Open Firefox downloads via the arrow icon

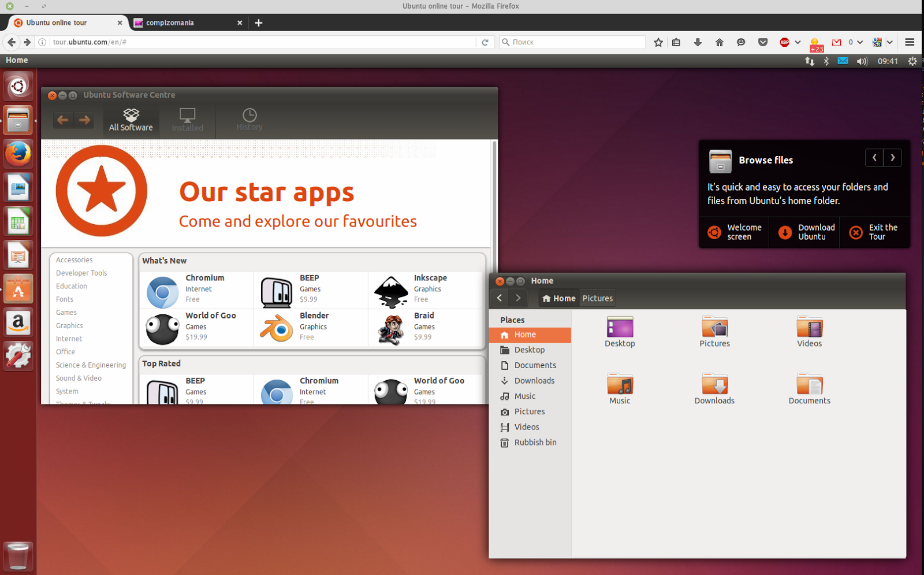point(698,42)
